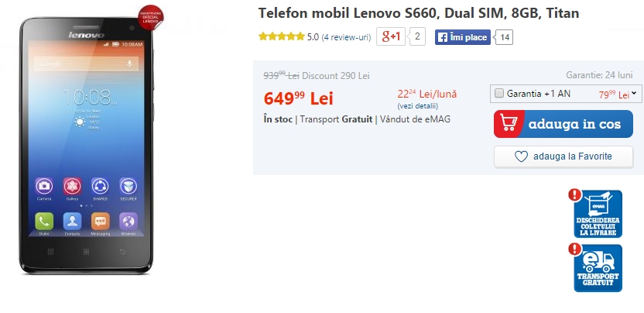The image size is (644, 313).
Task: Click the Facebook Îmi place button
Action: (462, 37)
